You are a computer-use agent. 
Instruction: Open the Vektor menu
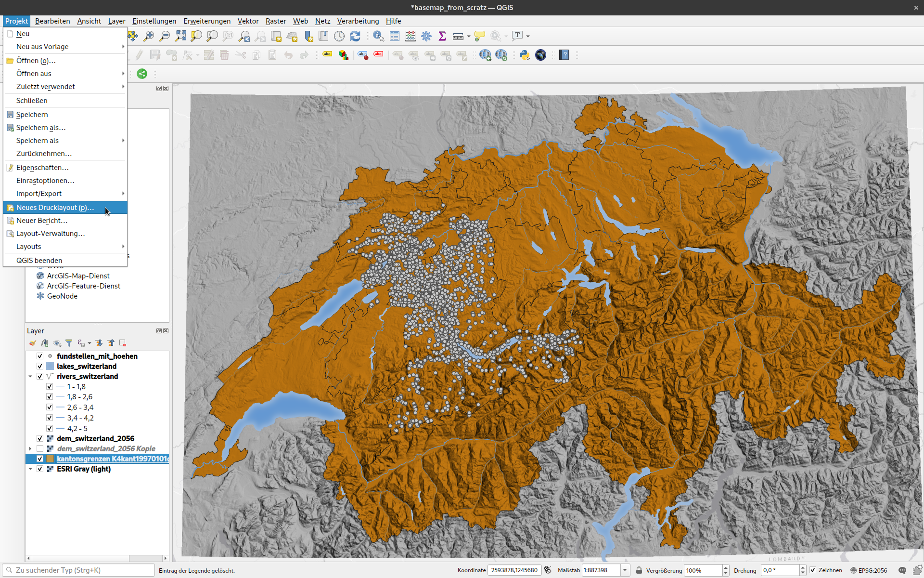(x=248, y=21)
